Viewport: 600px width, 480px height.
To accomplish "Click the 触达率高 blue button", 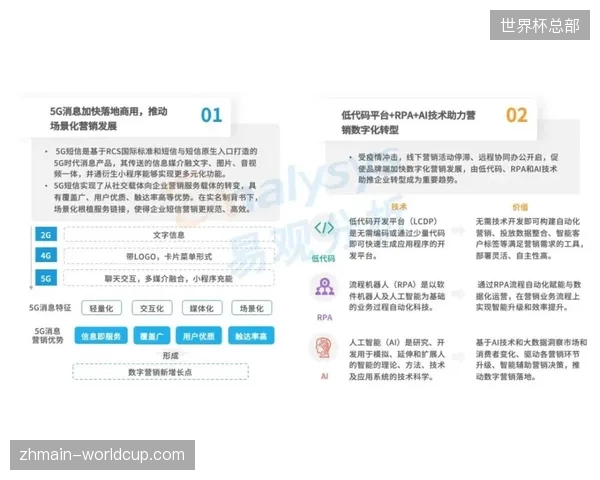I will [x=251, y=336].
